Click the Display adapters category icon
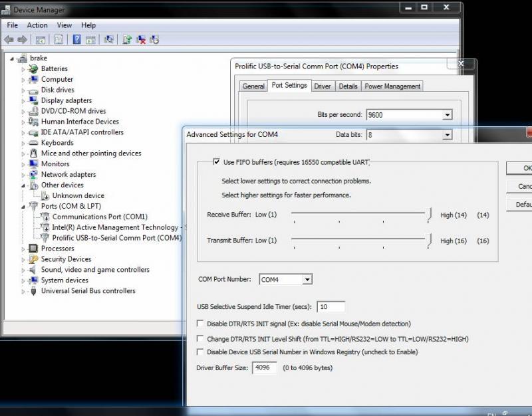The height and width of the screenshot is (416, 532). point(33,100)
